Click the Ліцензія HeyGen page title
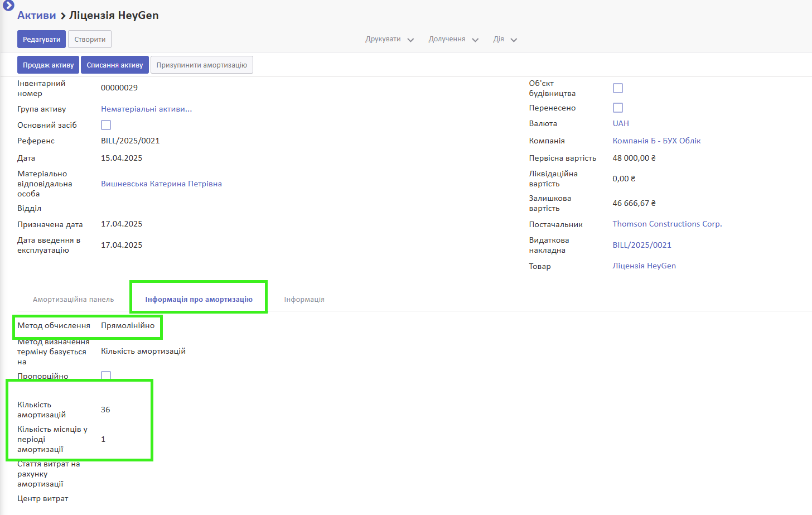812x515 pixels. (x=114, y=16)
